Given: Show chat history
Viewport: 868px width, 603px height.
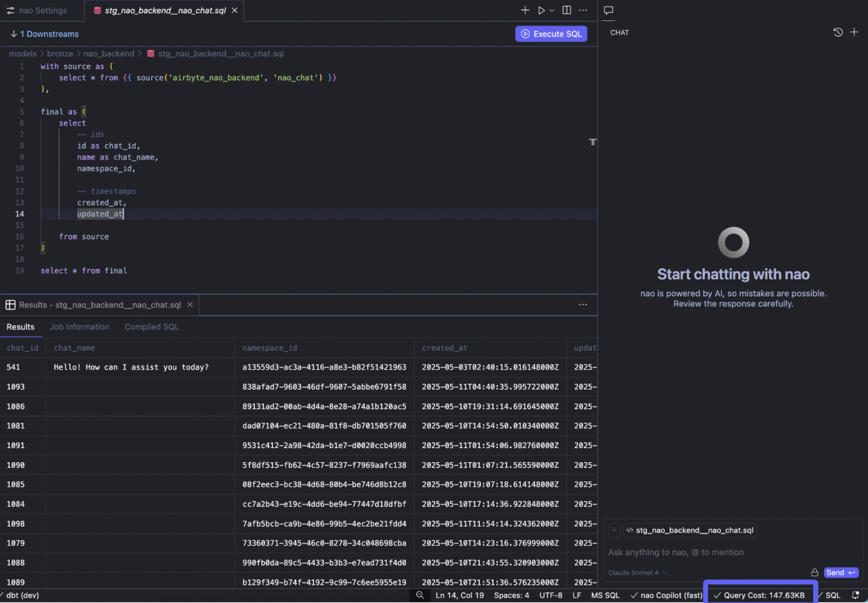Looking at the screenshot, I should point(838,32).
